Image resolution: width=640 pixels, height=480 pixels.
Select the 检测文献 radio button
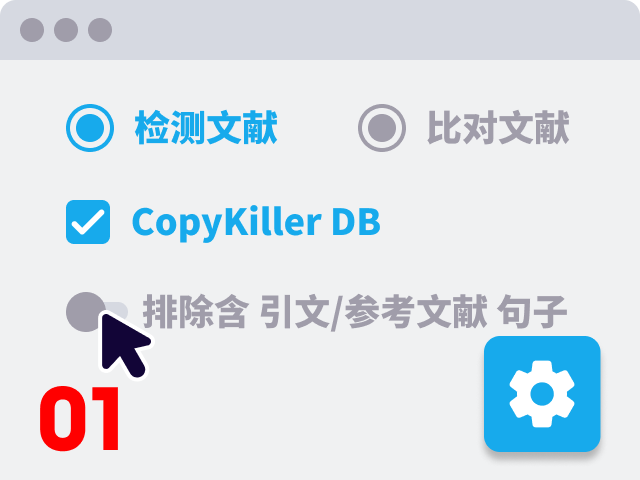tap(90, 128)
